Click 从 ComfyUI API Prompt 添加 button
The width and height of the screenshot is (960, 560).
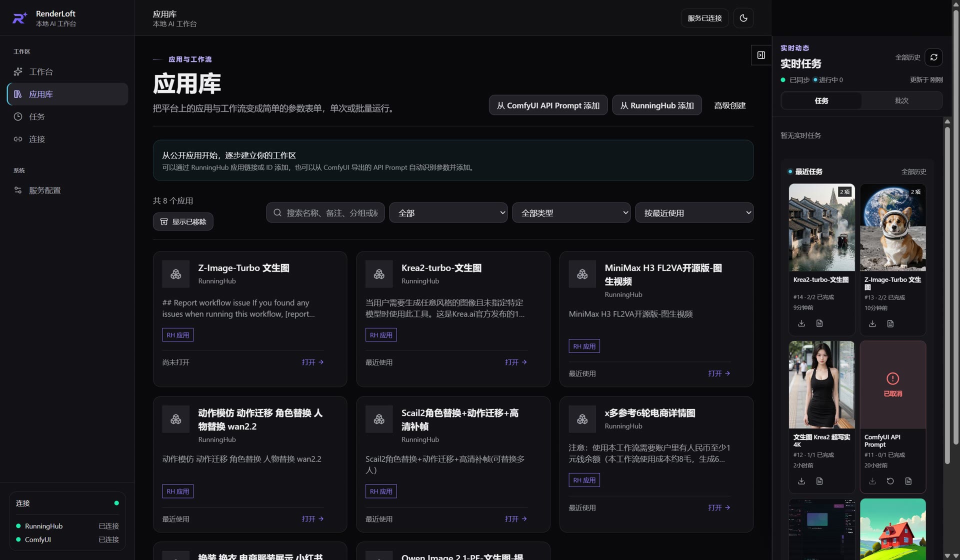tap(548, 105)
